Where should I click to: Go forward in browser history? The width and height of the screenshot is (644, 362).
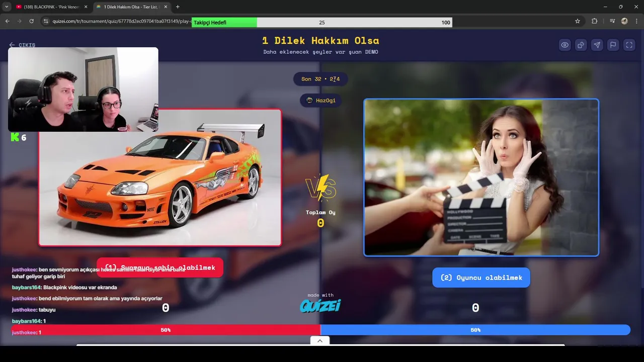[20, 22]
